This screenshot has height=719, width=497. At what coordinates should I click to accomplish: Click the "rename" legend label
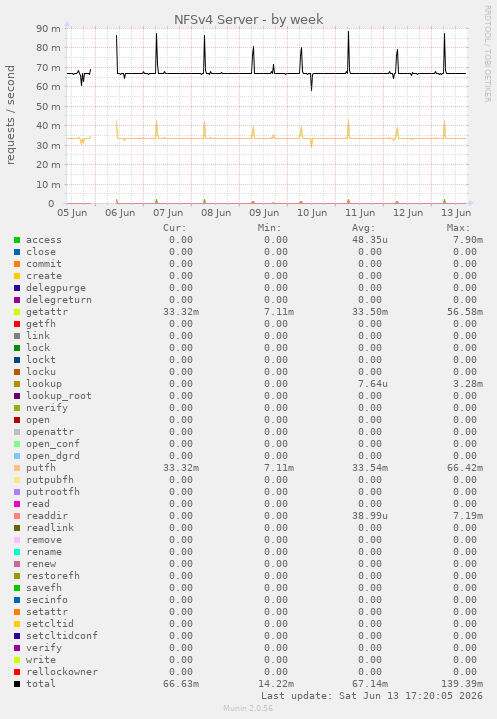pos(44,552)
